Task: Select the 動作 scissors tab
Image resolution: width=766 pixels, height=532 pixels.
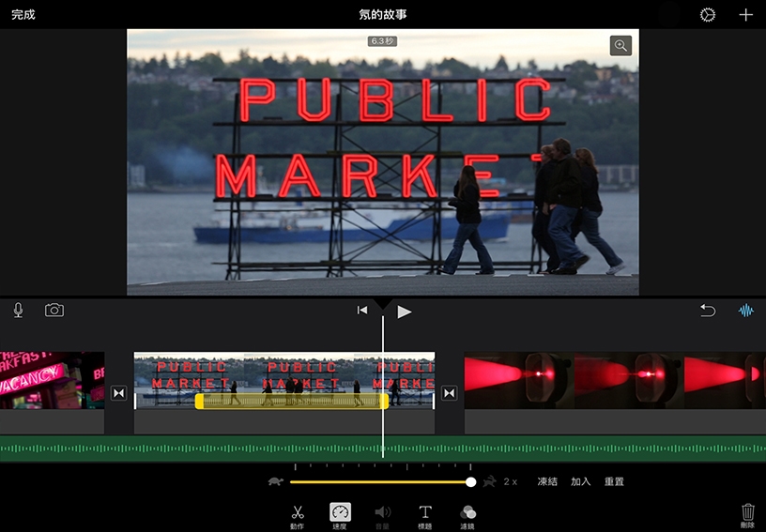Action: tap(298, 515)
